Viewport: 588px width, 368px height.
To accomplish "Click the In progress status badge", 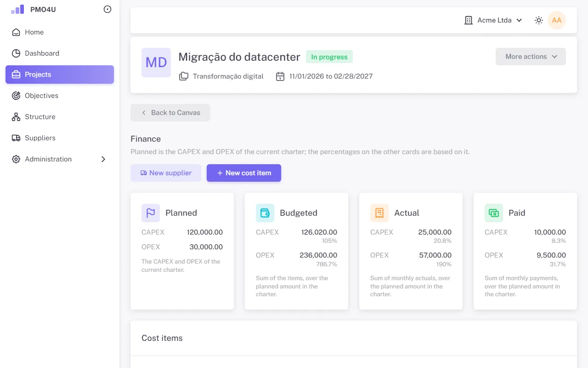I will [x=329, y=57].
